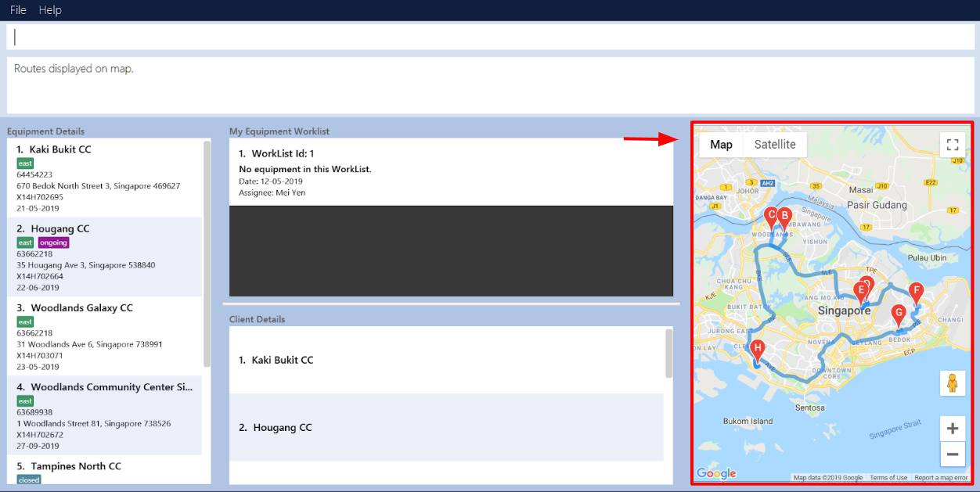Screen dimensions: 980x492
Task: Select Tampines North CC equipment entry
Action: 105,470
